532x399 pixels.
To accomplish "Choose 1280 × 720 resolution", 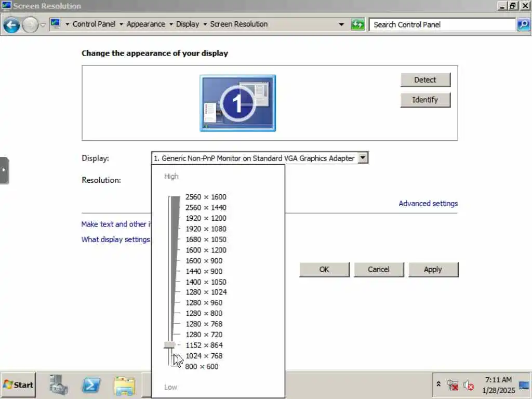I will click(x=204, y=335).
